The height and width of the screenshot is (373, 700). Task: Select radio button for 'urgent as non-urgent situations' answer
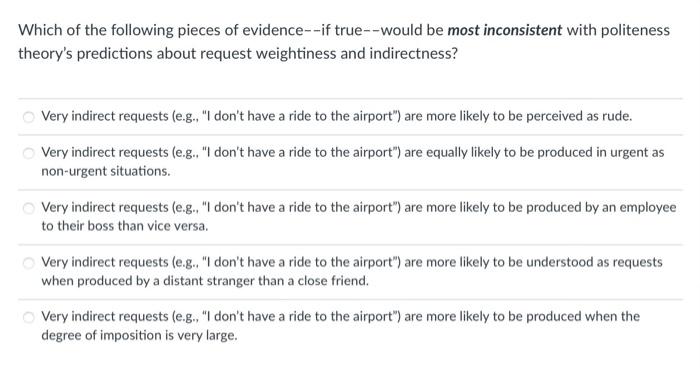click(x=29, y=153)
